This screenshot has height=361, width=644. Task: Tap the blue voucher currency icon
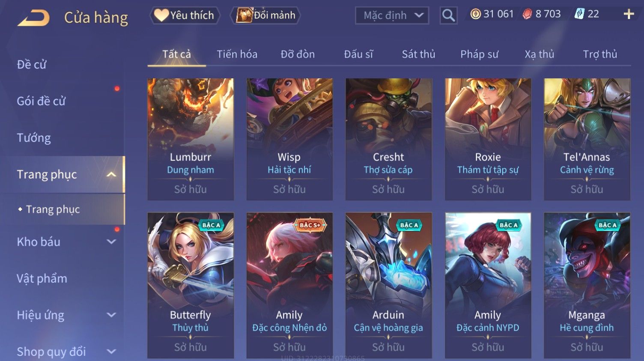pos(579,14)
